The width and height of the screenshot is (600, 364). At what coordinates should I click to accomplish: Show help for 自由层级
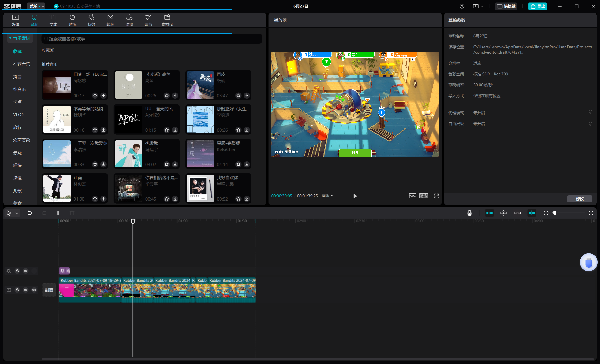click(x=590, y=124)
